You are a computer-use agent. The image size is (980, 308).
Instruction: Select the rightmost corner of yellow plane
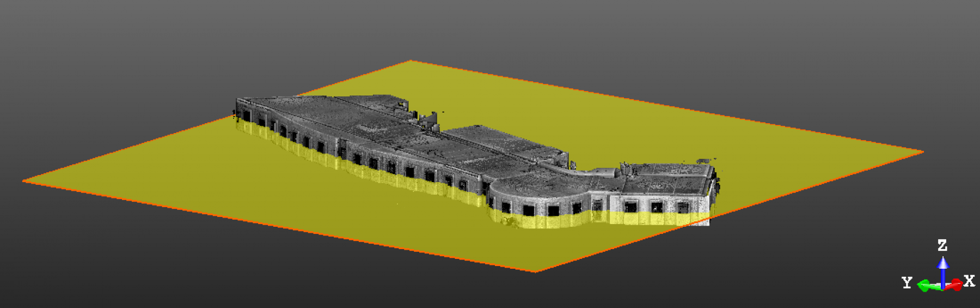[922, 152]
